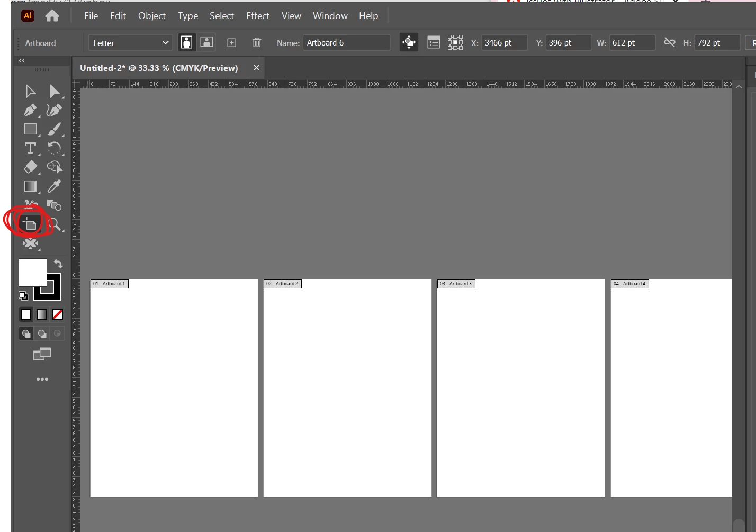Open Edit Toolbar three dots

pyautogui.click(x=42, y=379)
